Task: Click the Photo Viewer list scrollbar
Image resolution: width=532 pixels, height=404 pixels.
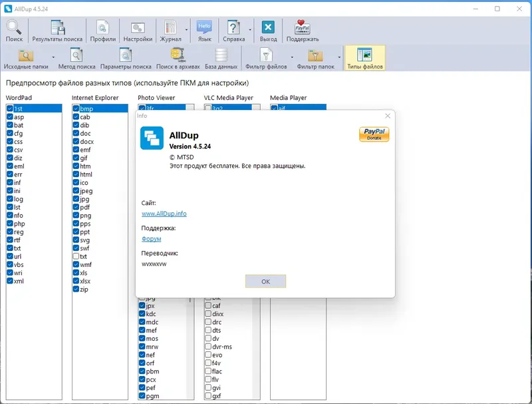Action: tap(190, 348)
